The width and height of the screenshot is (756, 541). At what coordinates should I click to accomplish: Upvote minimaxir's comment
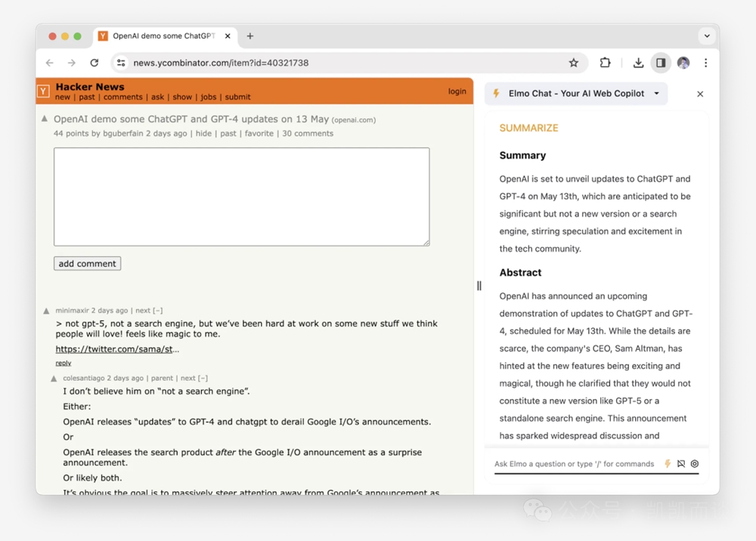pyautogui.click(x=46, y=311)
